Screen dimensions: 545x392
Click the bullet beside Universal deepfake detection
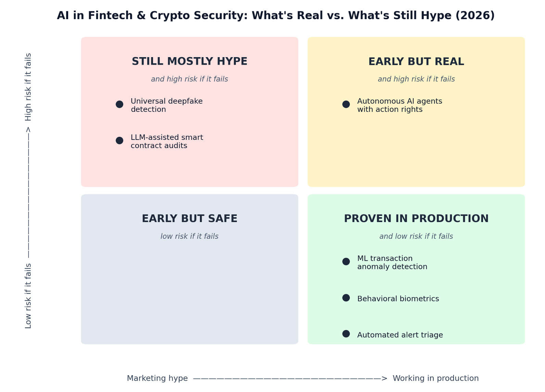pyautogui.click(x=119, y=104)
